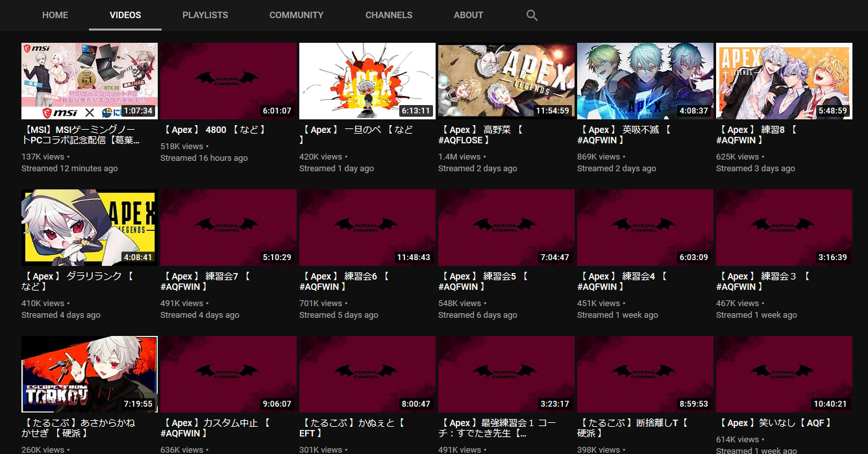Switch to the HOME tab
The width and height of the screenshot is (868, 454).
(55, 15)
